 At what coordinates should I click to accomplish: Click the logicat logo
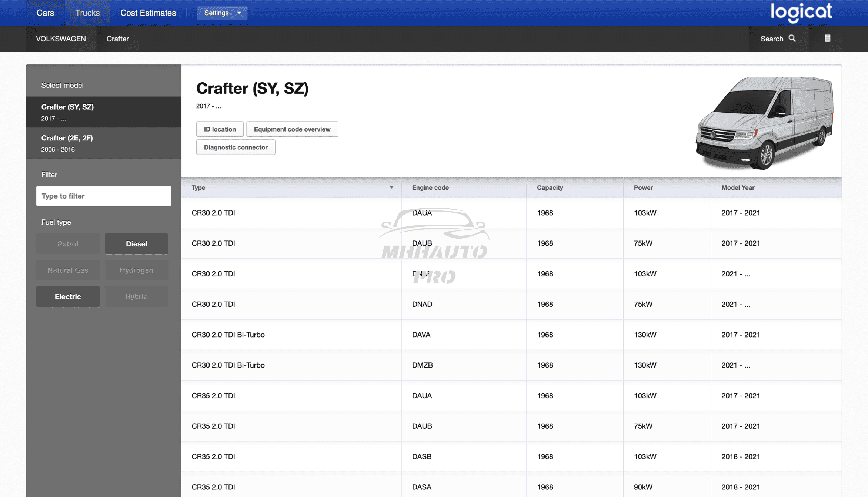[801, 12]
